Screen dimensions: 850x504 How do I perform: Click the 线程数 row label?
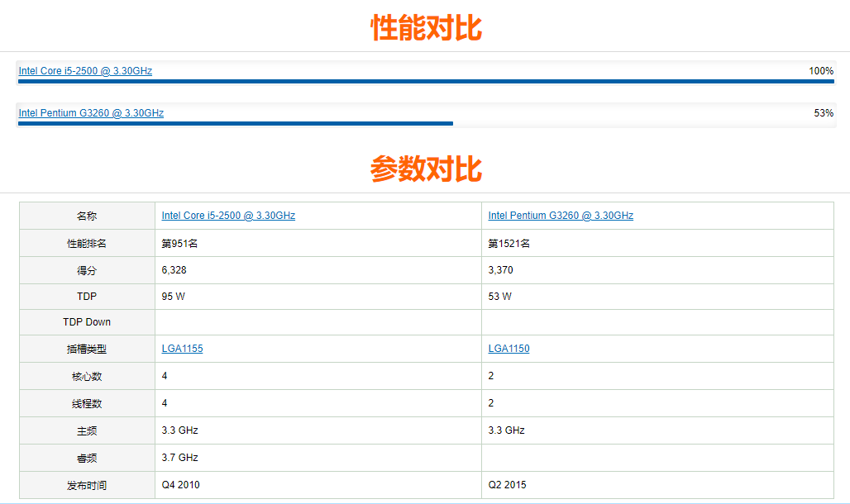[87, 404]
